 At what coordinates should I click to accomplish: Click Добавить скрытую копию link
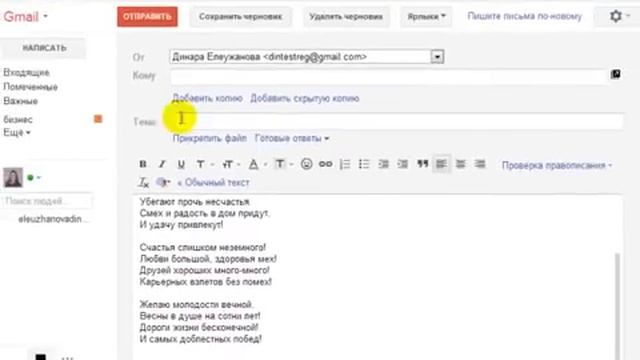click(304, 98)
